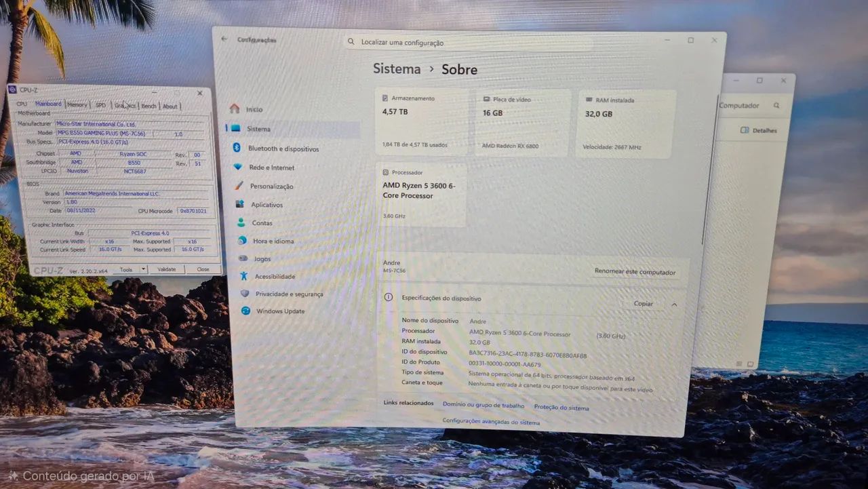Go to the Bench tab in CPU-Z
Screen dimensions: 868x489
149,106
